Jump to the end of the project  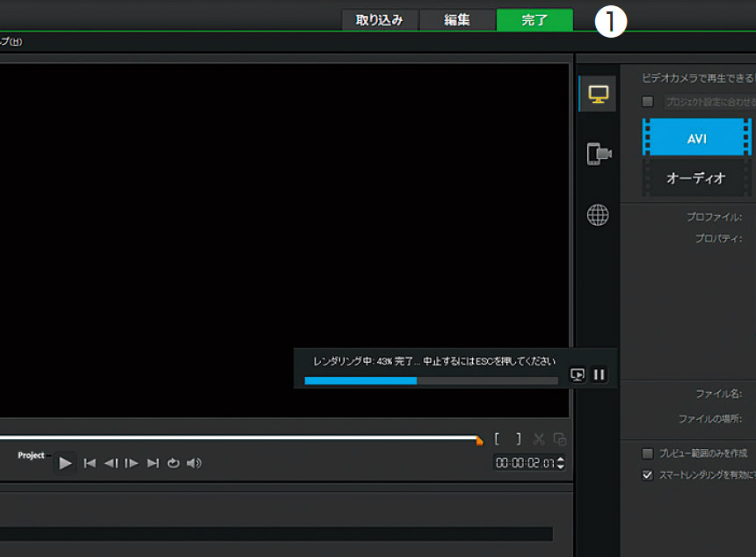pos(153,463)
